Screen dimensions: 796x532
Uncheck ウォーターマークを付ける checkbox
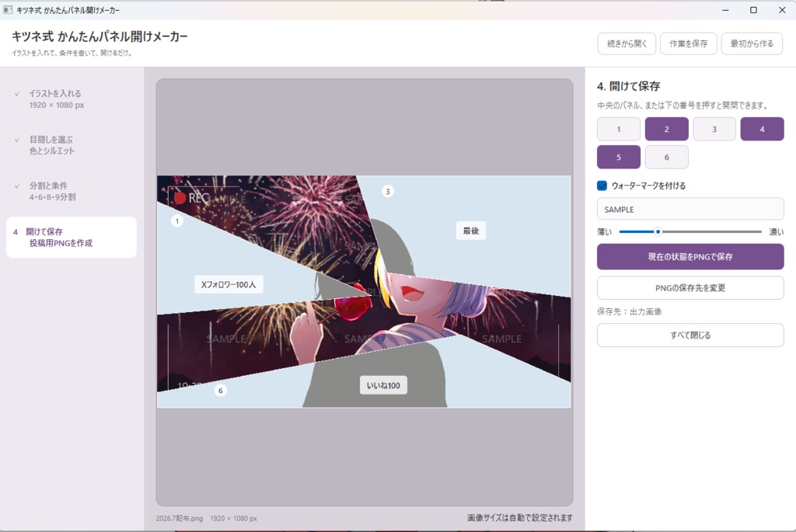click(602, 186)
